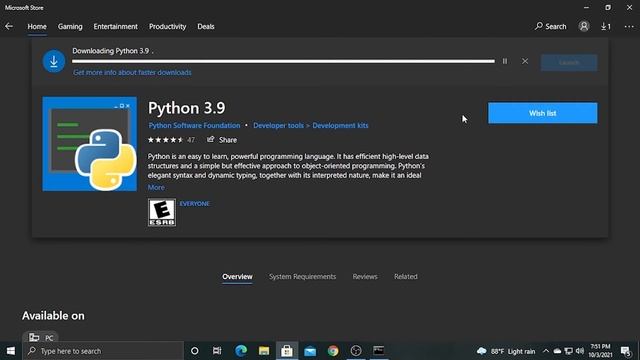Launch Microsoft Edge from taskbar
This screenshot has height=360, width=640.
(241, 351)
